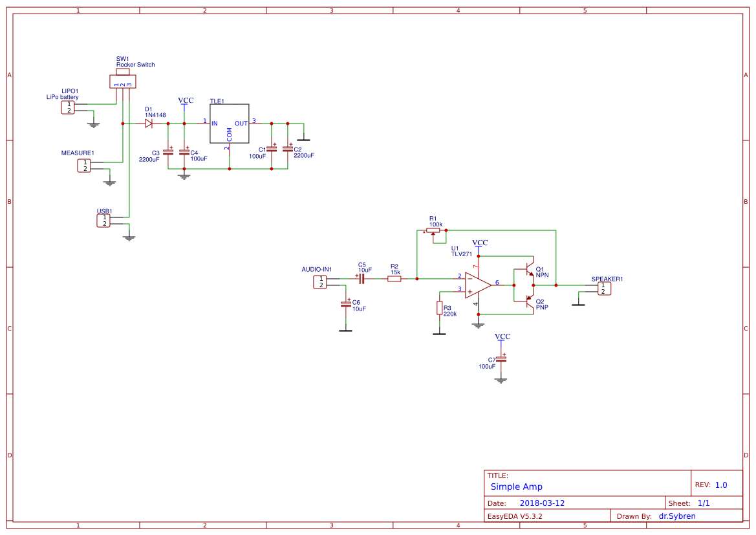Click the '220k' value of R3
The width and height of the screenshot is (756, 535).
[450, 314]
